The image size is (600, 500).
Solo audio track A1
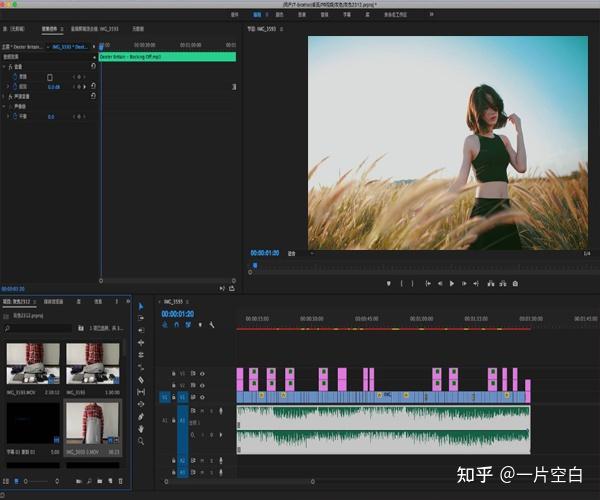pos(211,411)
